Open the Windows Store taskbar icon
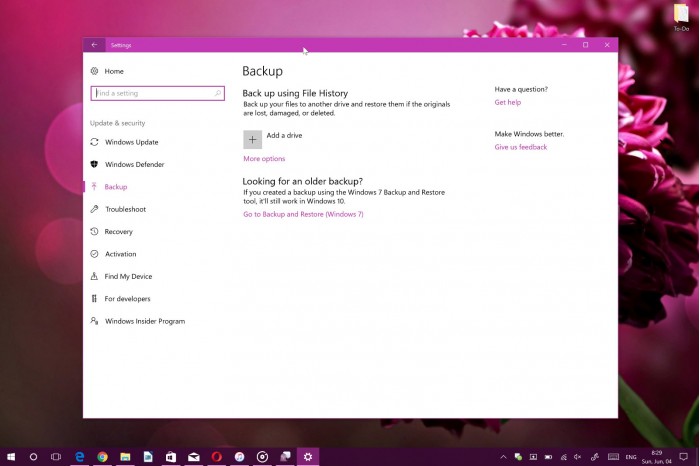The width and height of the screenshot is (700, 466). 171,457
